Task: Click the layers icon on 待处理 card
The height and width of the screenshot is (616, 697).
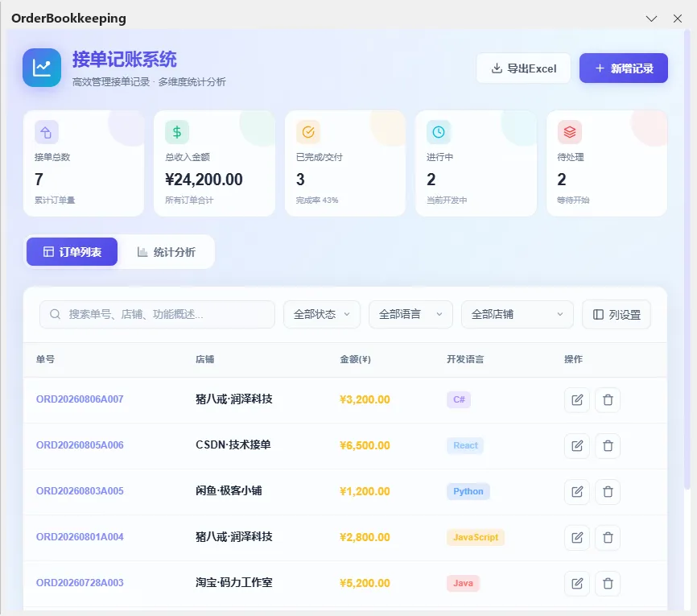Action: (569, 132)
